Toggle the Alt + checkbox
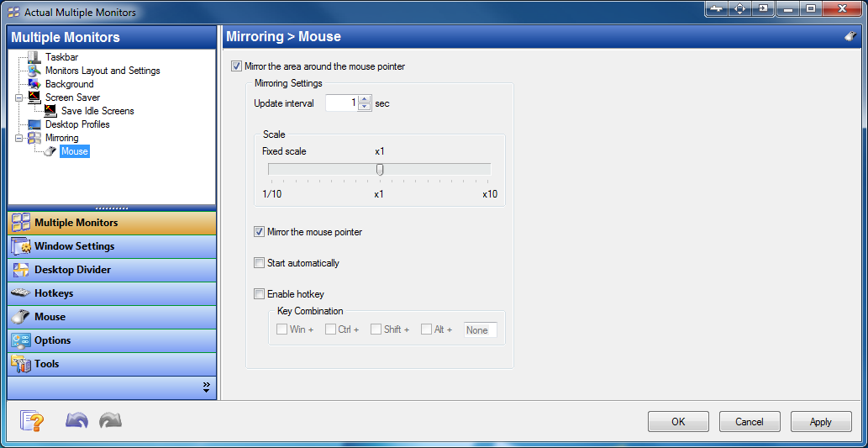The height and width of the screenshot is (448, 868). pos(426,329)
